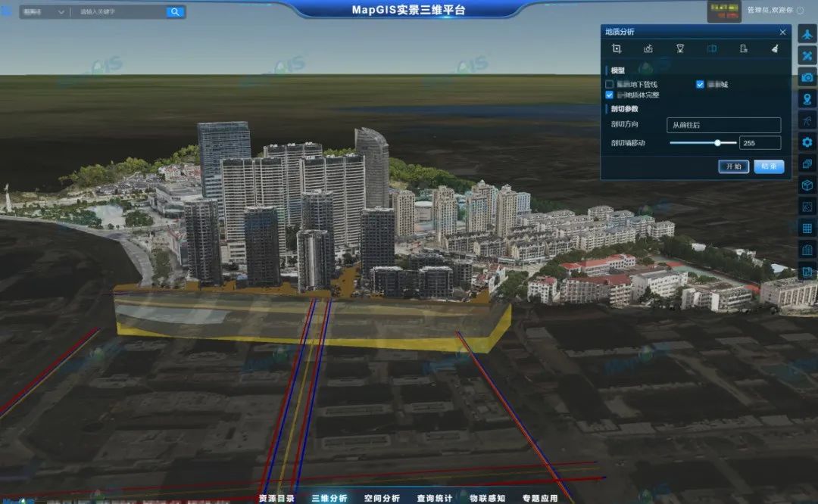Click the document export icon in 地质分析 toolbar

744,48
